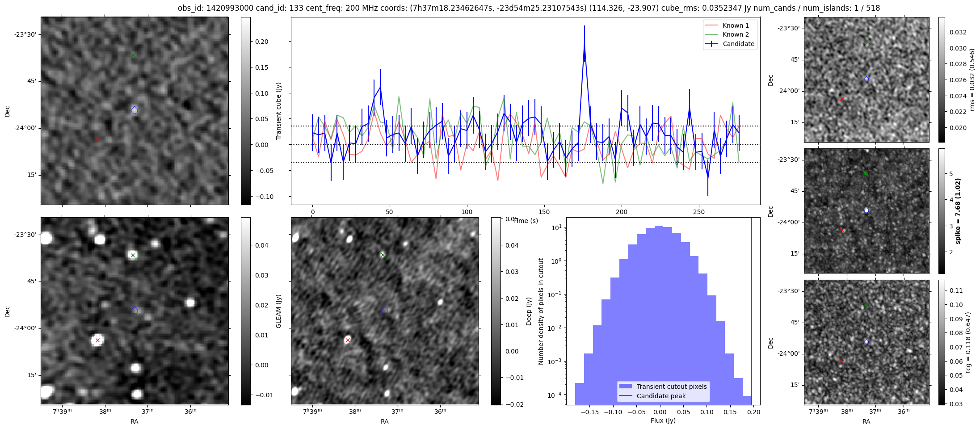This screenshot has width=980, height=429.
Task: Select the blue candidate marker in the GLEAM image
Action: pyautogui.click(x=135, y=310)
